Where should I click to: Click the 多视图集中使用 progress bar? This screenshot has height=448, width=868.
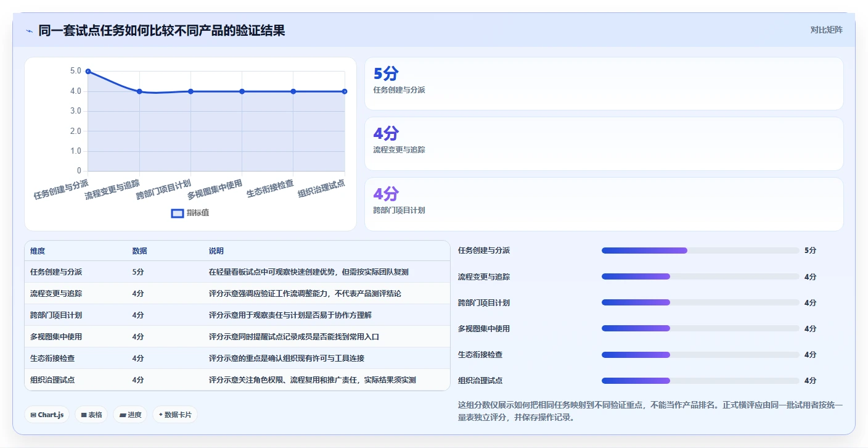700,328
